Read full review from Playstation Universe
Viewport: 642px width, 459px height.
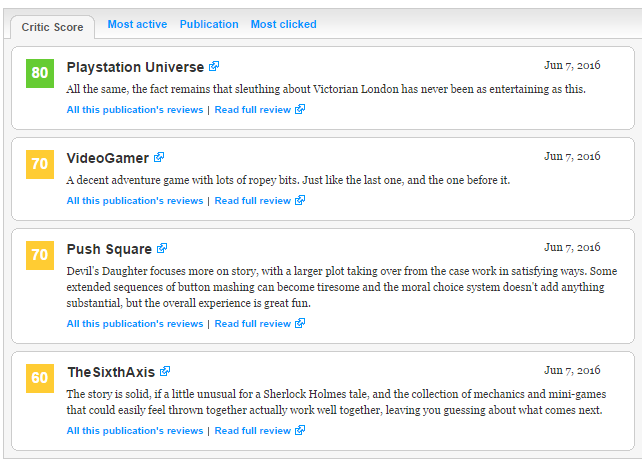coord(253,110)
